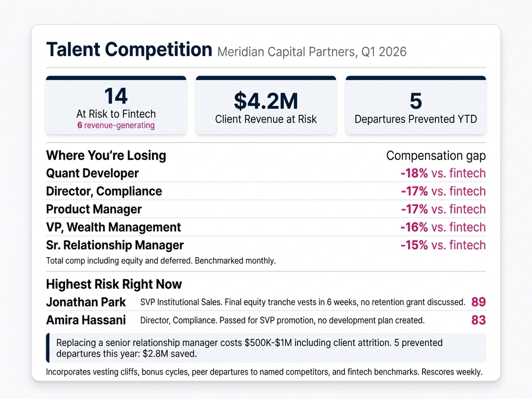Open the Product Manager role row

coord(94,209)
